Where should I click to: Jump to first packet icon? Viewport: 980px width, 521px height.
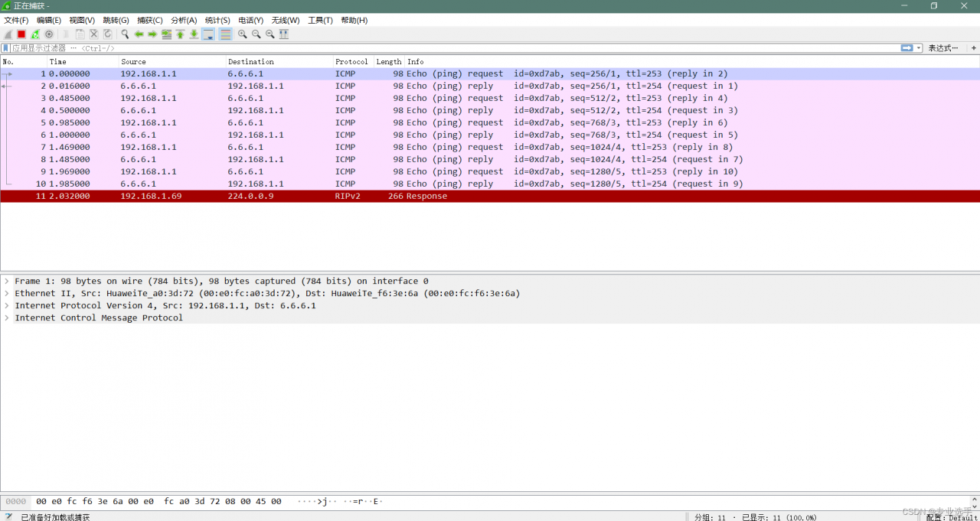(x=180, y=34)
